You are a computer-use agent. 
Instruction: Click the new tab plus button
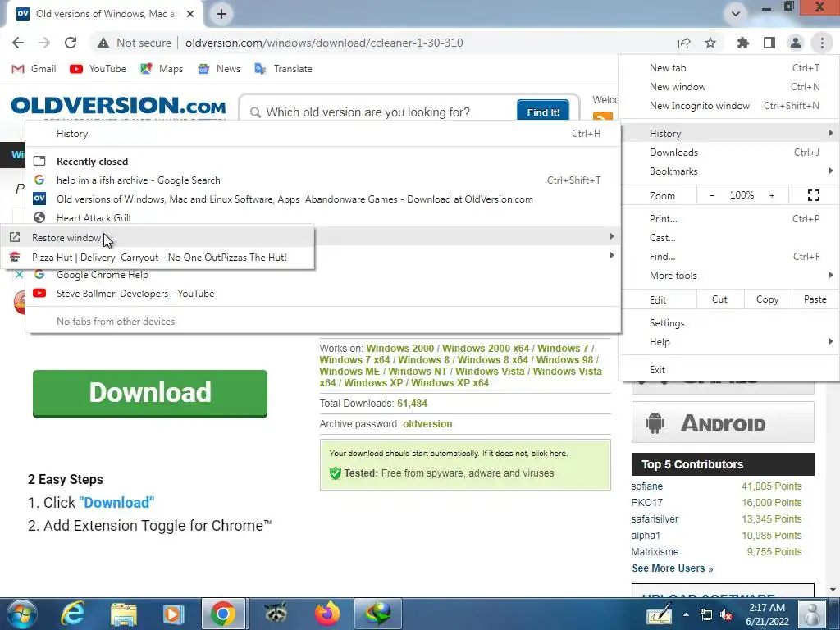221,14
